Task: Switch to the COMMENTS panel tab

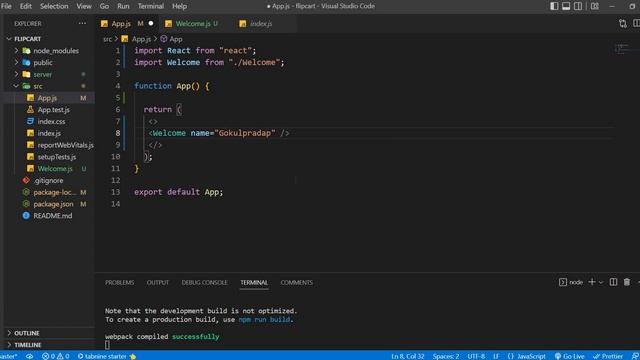Action: pyautogui.click(x=297, y=282)
